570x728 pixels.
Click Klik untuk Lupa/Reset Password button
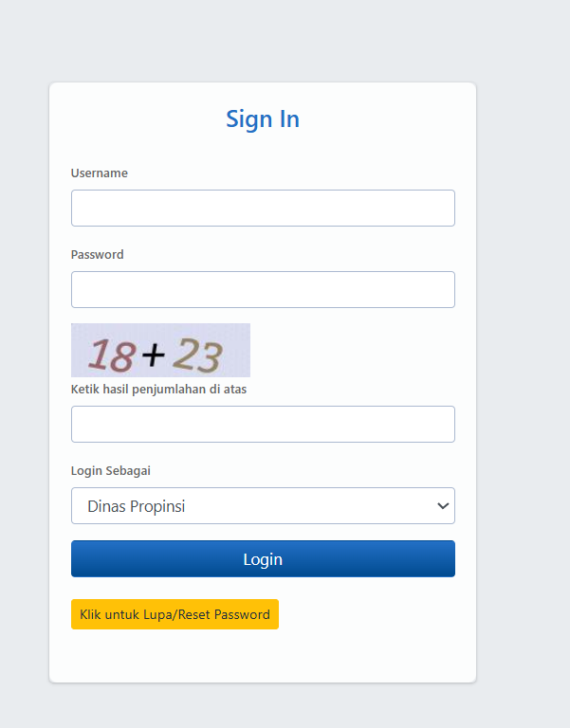click(175, 614)
